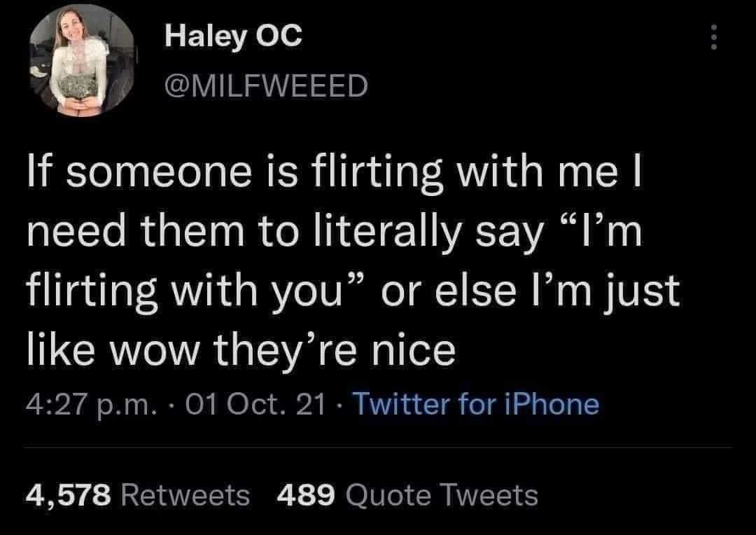The height and width of the screenshot is (535, 756).
Task: Click the Twitter for iPhone source link
Action: pos(477,404)
